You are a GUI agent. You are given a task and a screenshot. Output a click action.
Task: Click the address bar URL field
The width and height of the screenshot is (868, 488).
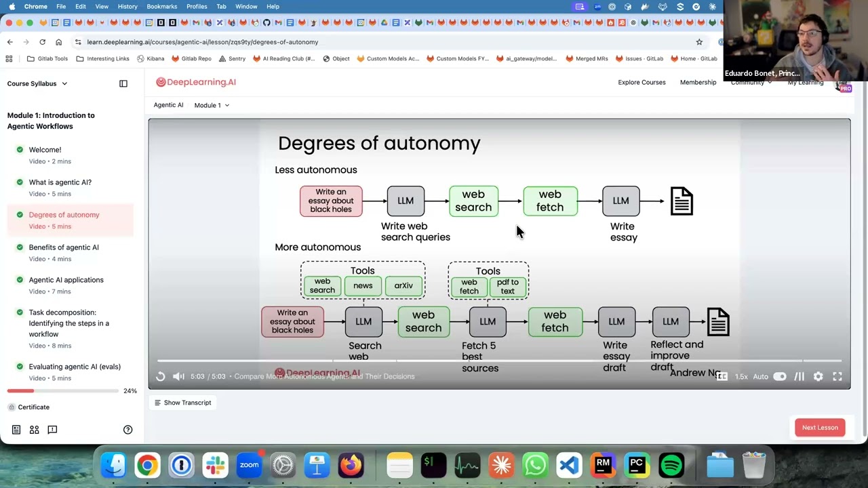387,42
